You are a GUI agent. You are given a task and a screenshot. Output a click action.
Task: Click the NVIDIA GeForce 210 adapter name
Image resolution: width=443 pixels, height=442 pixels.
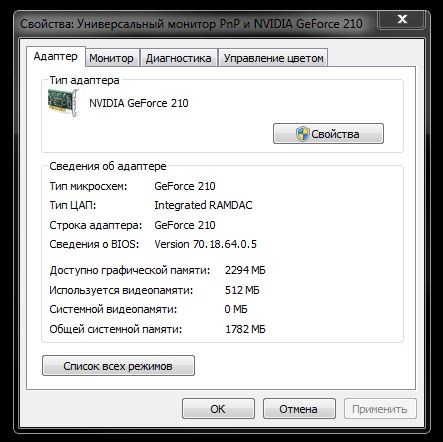click(139, 103)
